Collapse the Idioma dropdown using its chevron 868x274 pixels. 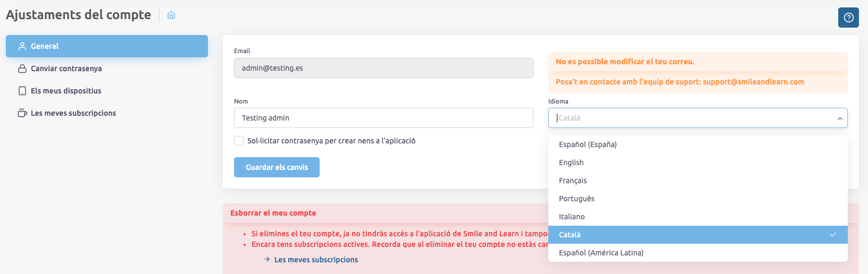coord(840,118)
